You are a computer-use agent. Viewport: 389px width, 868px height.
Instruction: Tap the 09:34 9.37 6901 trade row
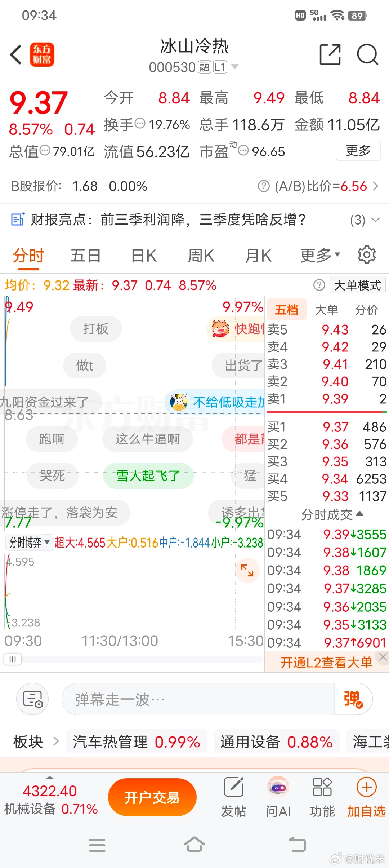327,642
